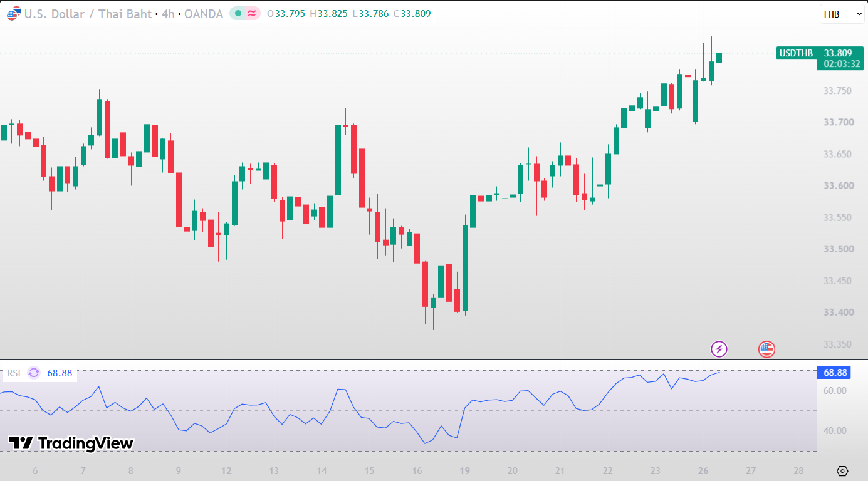Click date label 22 on time axis
The height and width of the screenshot is (481, 868).
(607, 471)
